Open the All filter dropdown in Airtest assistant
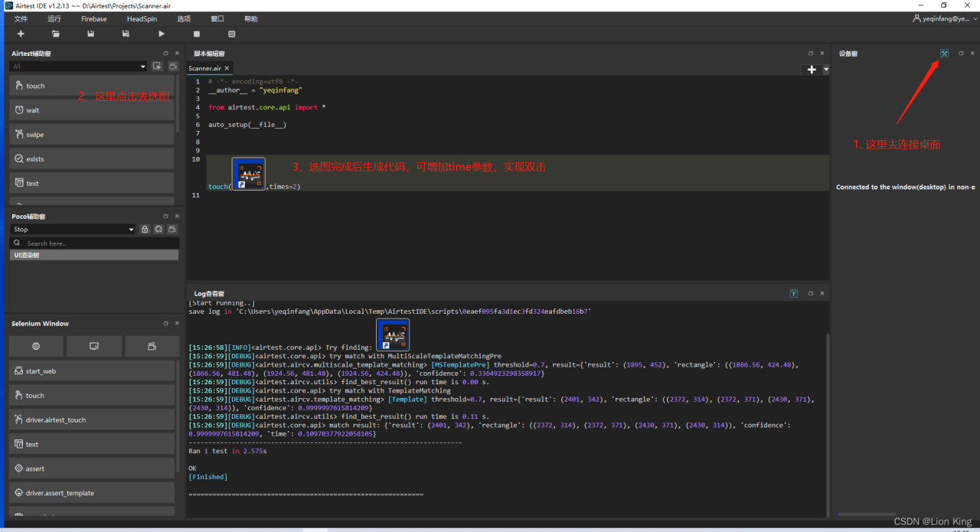This screenshot has width=980, height=532. pyautogui.click(x=78, y=67)
